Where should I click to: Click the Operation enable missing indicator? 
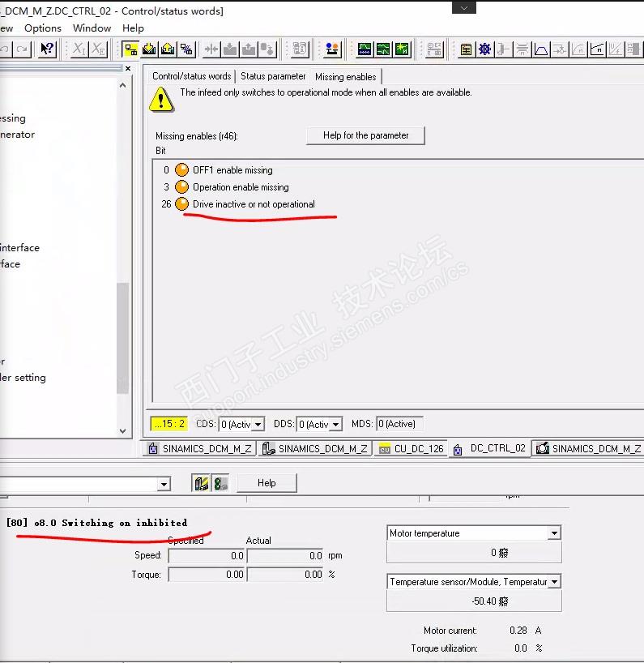181,187
